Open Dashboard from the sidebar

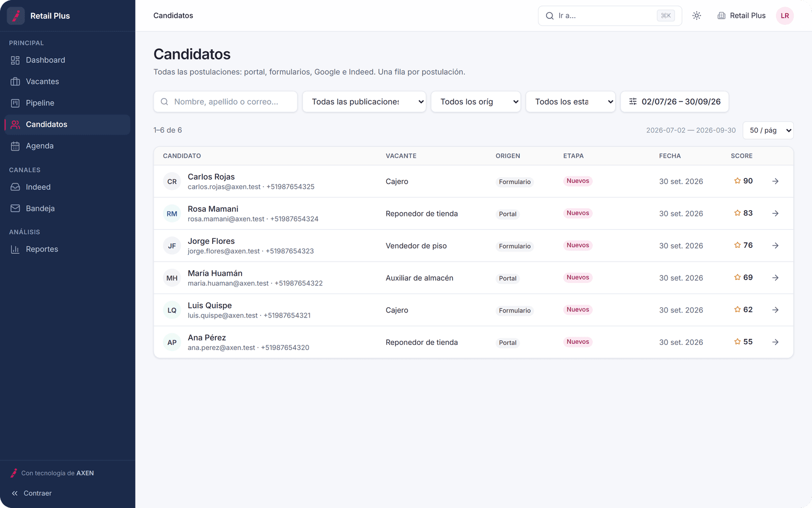[x=67, y=60]
